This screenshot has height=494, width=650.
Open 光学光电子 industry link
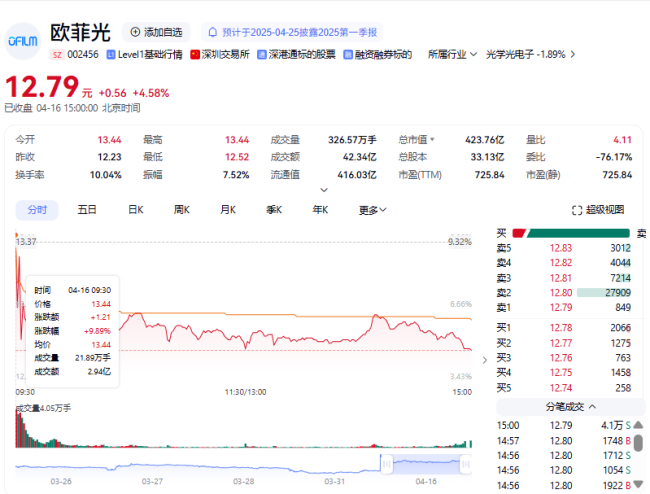pos(526,55)
